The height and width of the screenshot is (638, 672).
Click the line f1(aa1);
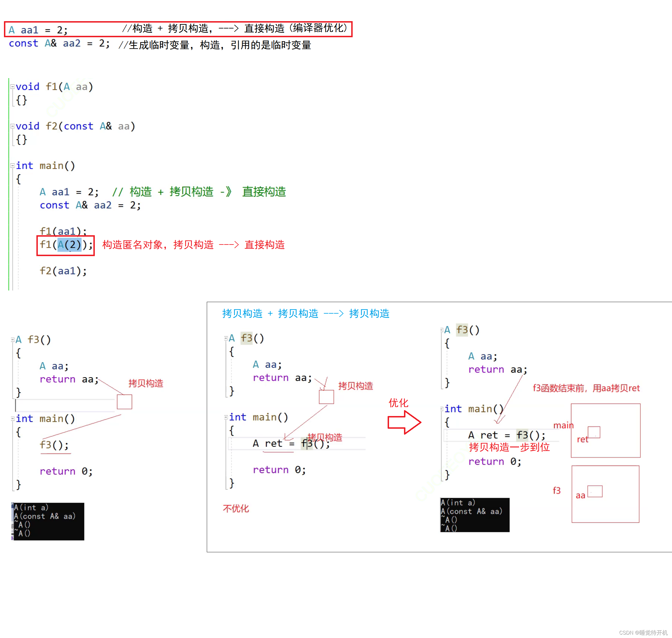[63, 231]
